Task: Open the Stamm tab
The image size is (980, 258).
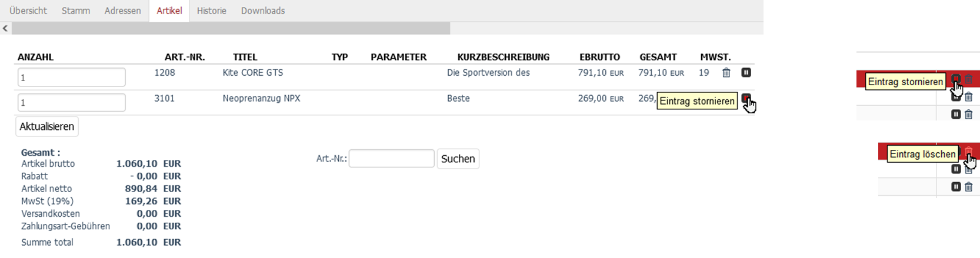Action: [x=76, y=11]
